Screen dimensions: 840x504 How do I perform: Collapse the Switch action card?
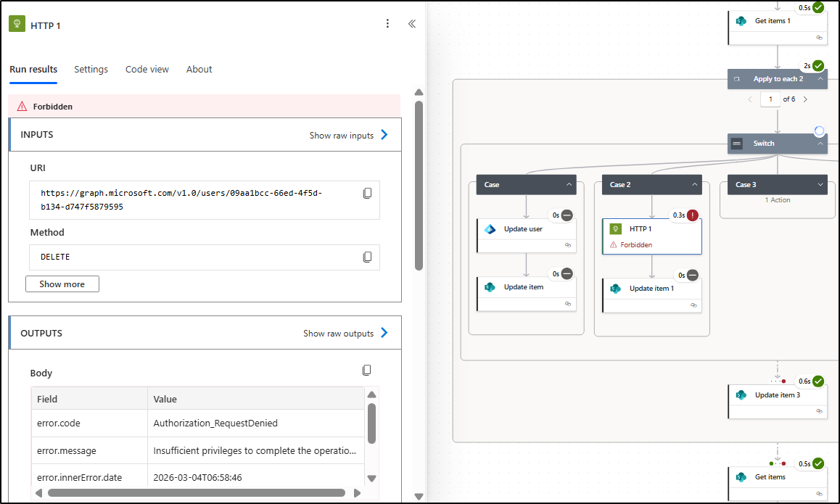click(x=820, y=144)
